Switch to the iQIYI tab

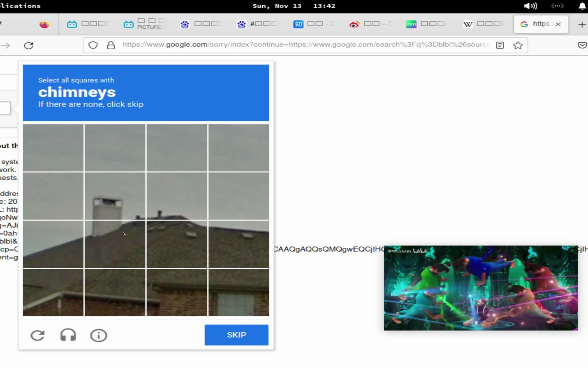click(428, 24)
